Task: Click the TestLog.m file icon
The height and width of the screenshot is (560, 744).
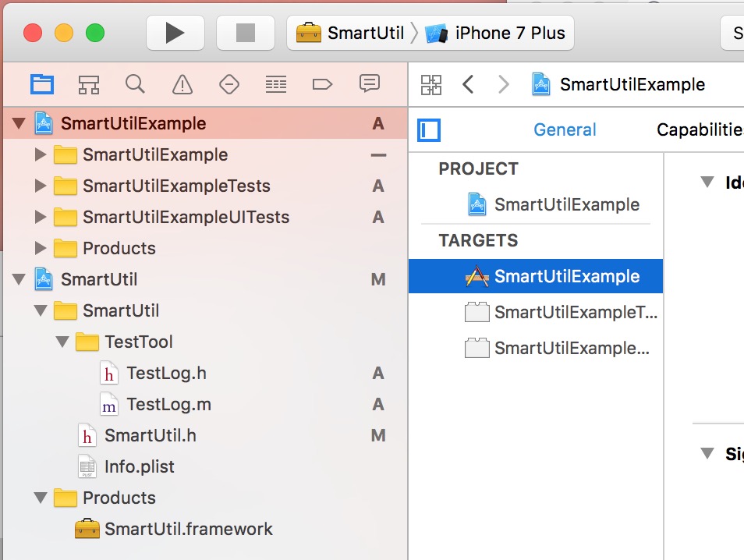Action: (109, 404)
